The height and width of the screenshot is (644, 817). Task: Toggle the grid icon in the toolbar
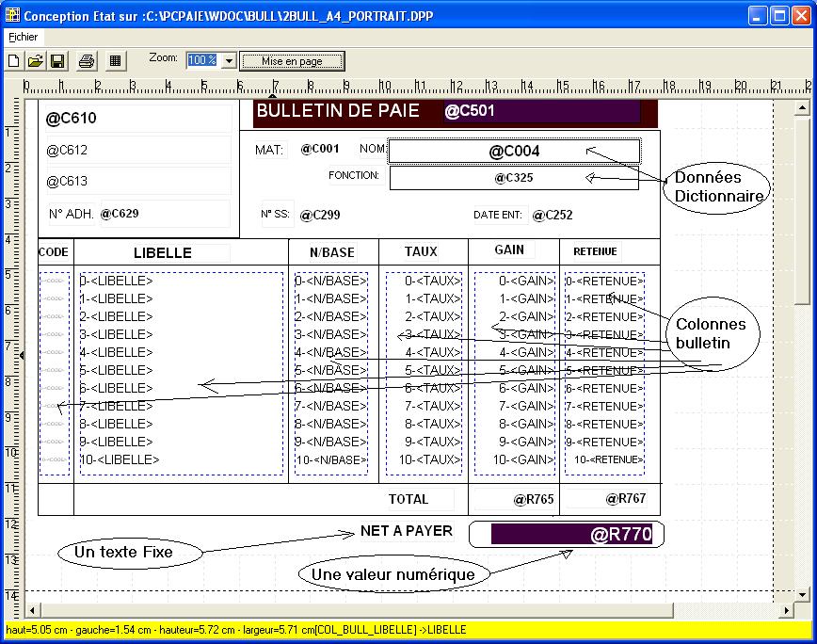pos(115,61)
